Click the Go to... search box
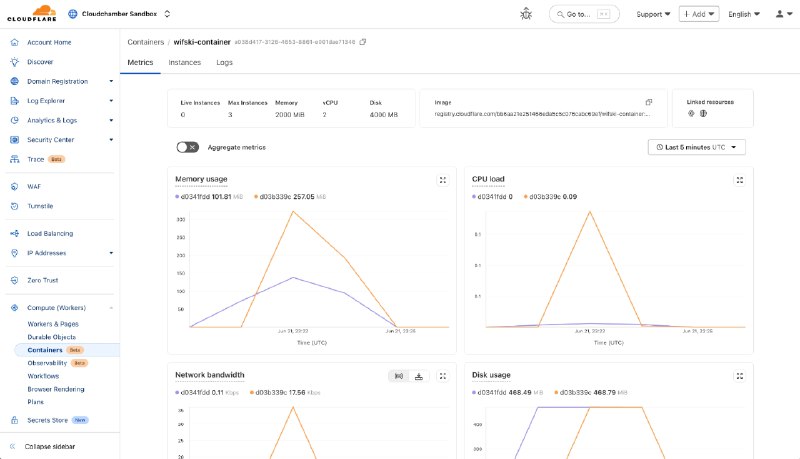800x459 pixels. pos(584,14)
